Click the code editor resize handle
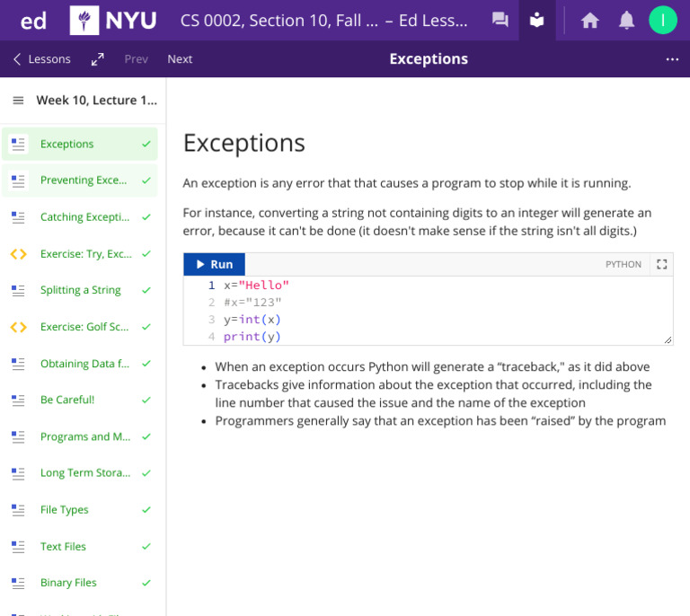 pyautogui.click(x=668, y=339)
